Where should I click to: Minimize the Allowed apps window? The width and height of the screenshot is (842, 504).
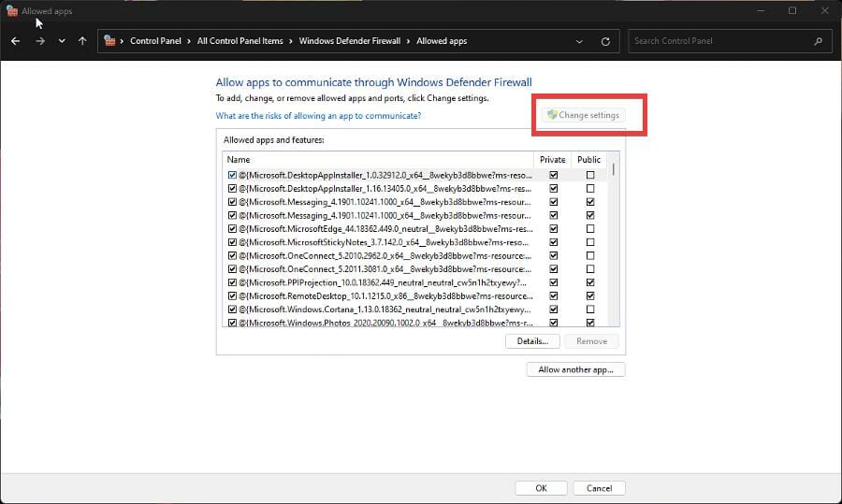761,10
